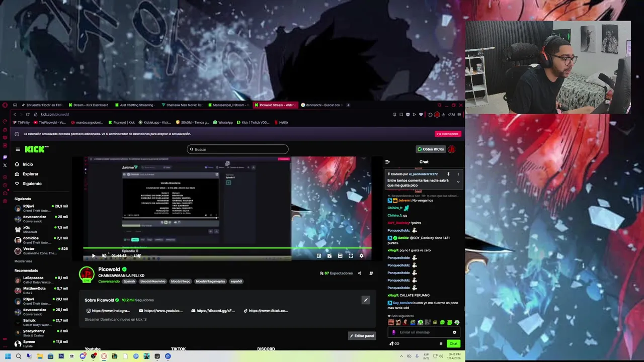The image size is (644, 362).
Task: Switch to Chainsaw Man Movie tab
Action: [181, 105]
